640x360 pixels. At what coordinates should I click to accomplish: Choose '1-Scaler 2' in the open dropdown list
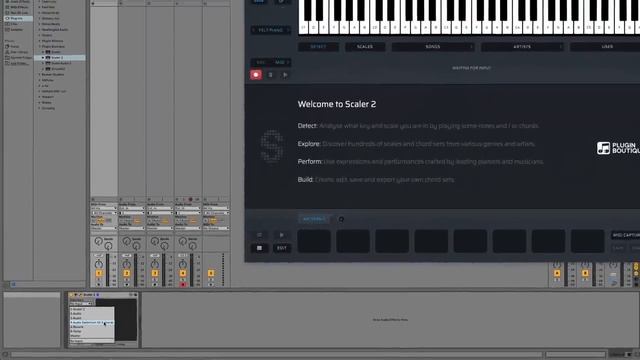pyautogui.click(x=92, y=309)
